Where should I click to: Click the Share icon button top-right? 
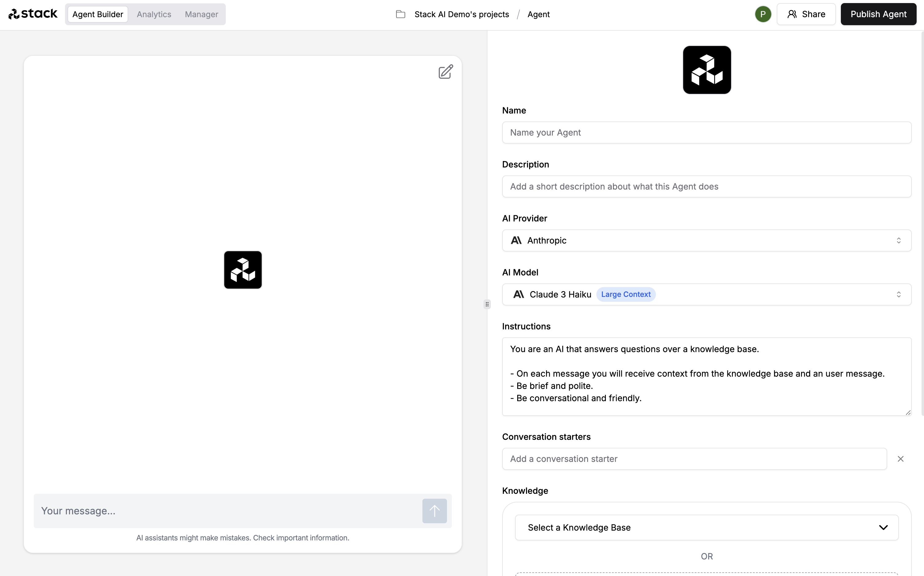tap(806, 14)
